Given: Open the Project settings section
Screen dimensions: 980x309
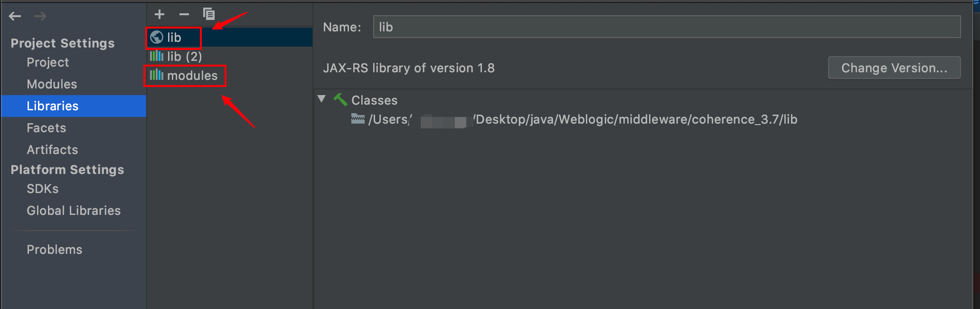Looking at the screenshot, I should click(48, 62).
